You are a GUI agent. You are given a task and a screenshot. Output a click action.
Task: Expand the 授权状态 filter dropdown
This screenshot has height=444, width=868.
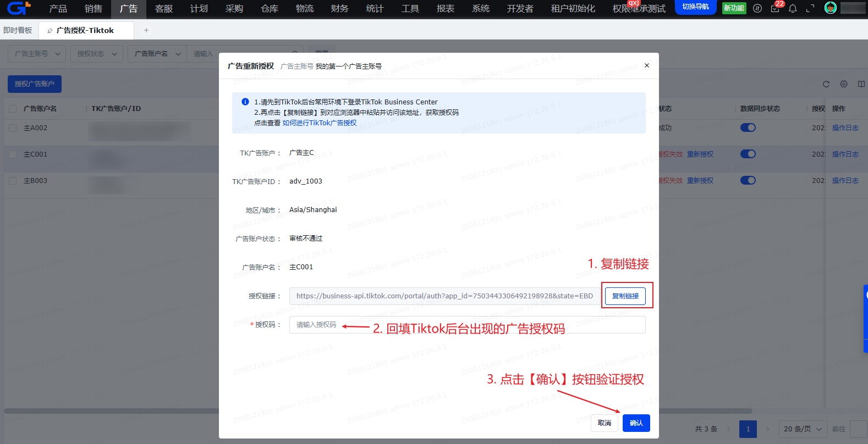pyautogui.click(x=97, y=54)
